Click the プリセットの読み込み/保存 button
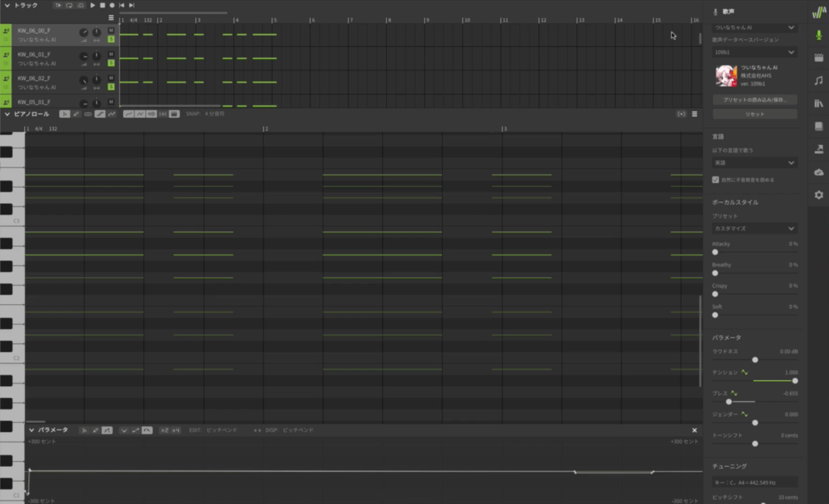This screenshot has height=504, width=829. pyautogui.click(x=755, y=100)
